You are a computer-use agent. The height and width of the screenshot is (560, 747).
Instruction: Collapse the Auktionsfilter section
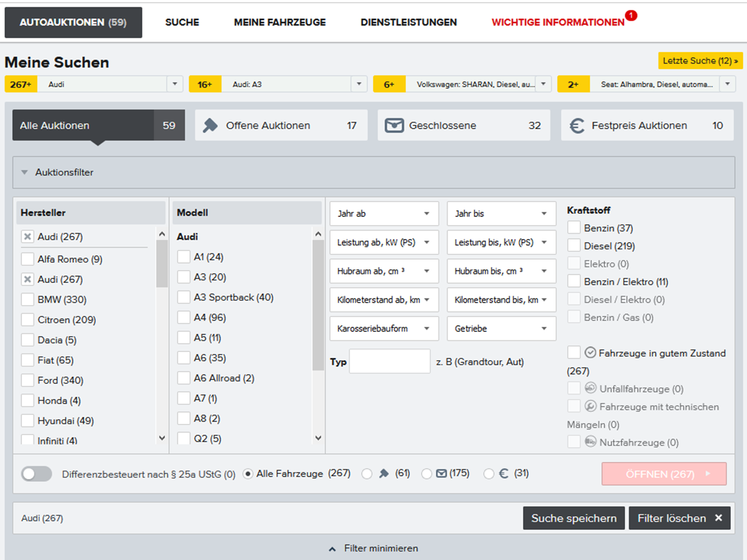(373, 172)
